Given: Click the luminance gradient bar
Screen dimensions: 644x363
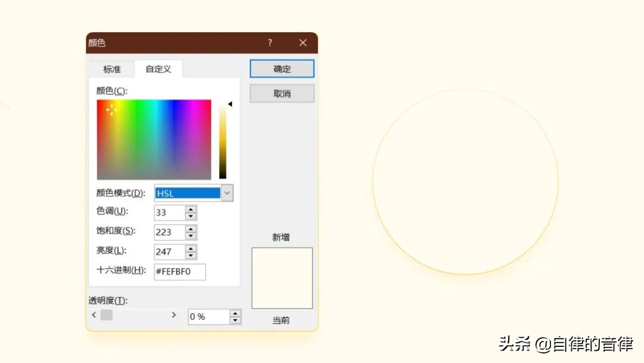Looking at the screenshot, I should 222,139.
